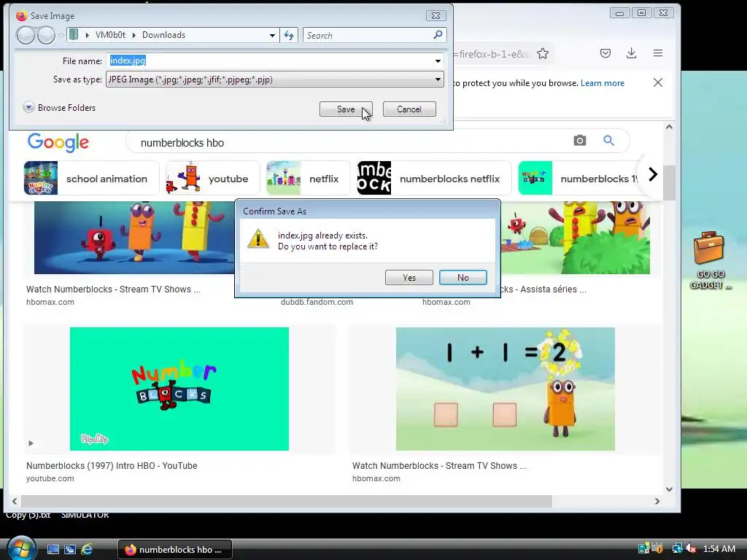
Task: Open Firefox hamburger menu
Action: click(x=658, y=53)
